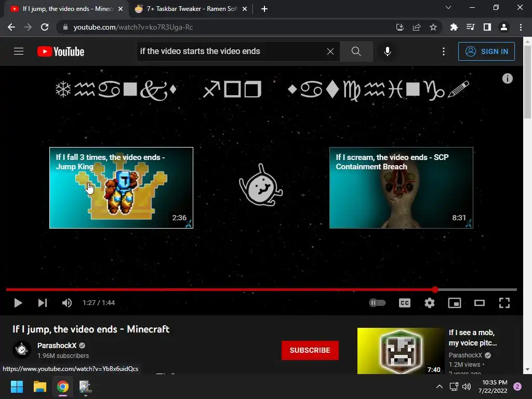
Task: SUBSCRIBE to ParashockX channel
Action: coord(310,350)
